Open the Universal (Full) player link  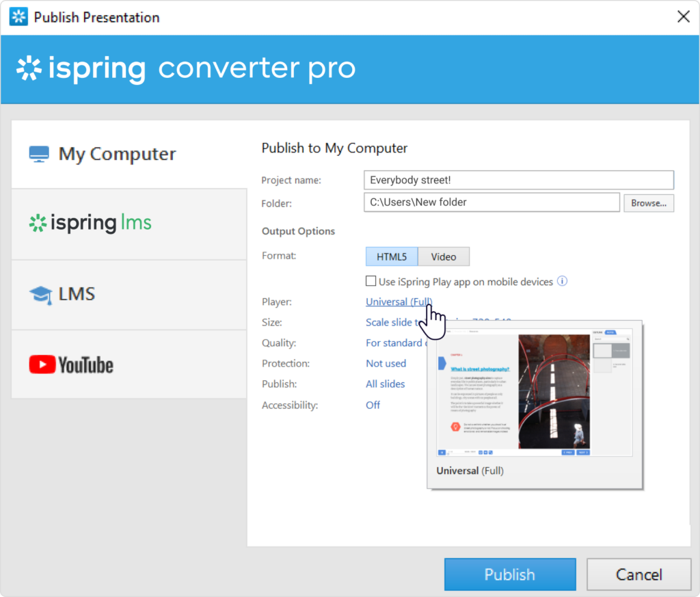[x=399, y=302]
